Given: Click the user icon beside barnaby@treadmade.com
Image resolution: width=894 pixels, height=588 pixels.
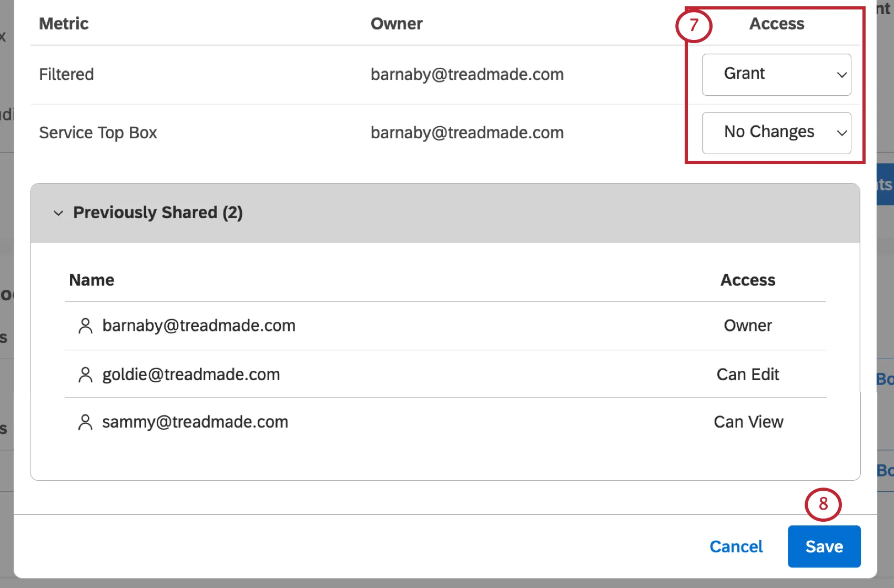Looking at the screenshot, I should 85,326.
